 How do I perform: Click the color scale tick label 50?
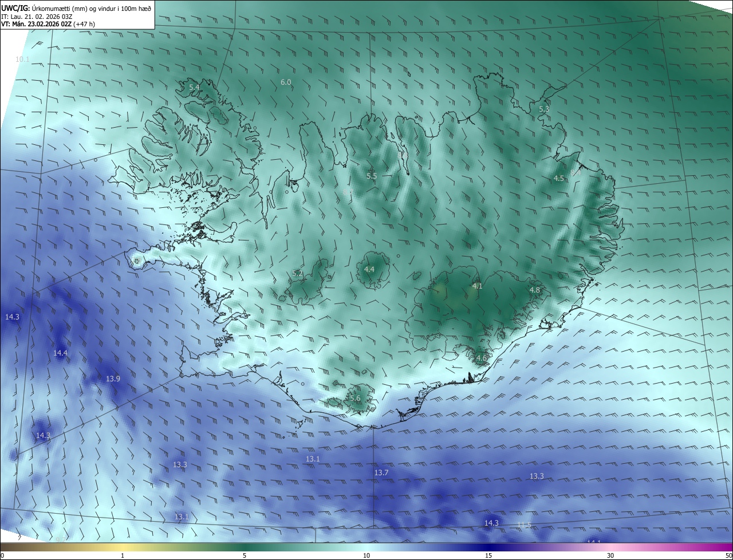pos(728,556)
